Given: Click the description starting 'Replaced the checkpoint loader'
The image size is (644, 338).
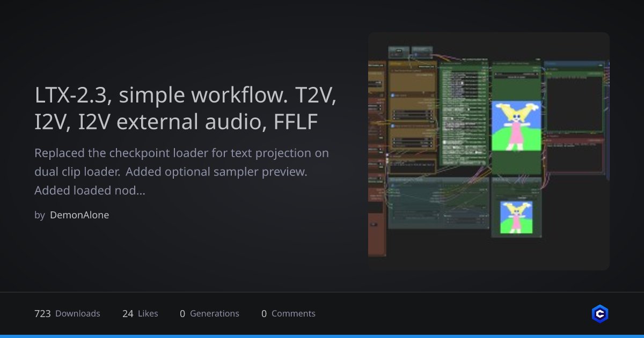Looking at the screenshot, I should [181, 172].
